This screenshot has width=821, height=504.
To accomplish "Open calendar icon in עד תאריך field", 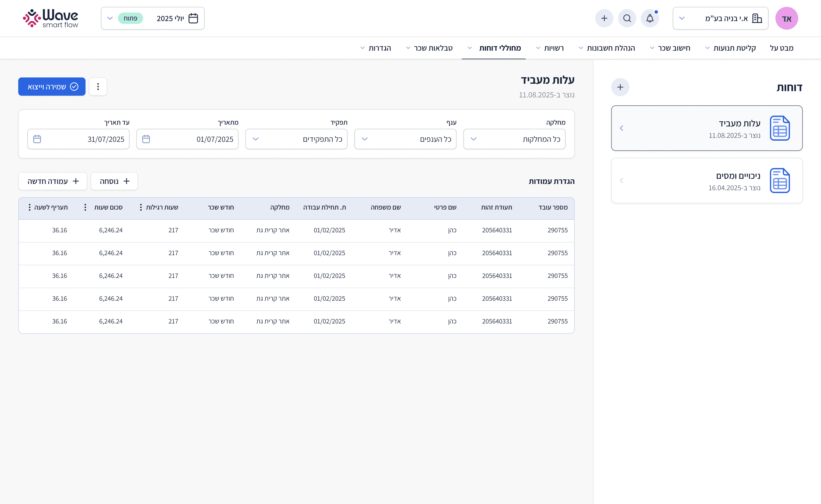I will 37,139.
